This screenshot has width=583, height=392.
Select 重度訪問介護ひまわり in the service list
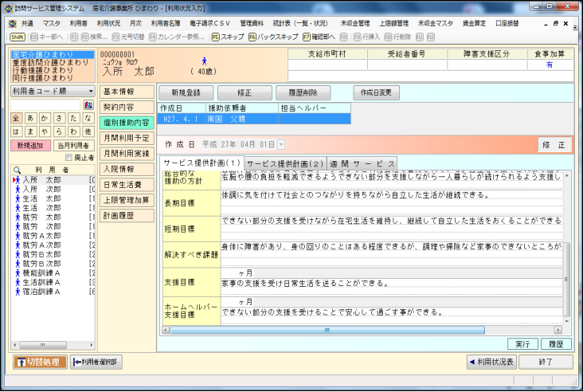[x=51, y=62]
